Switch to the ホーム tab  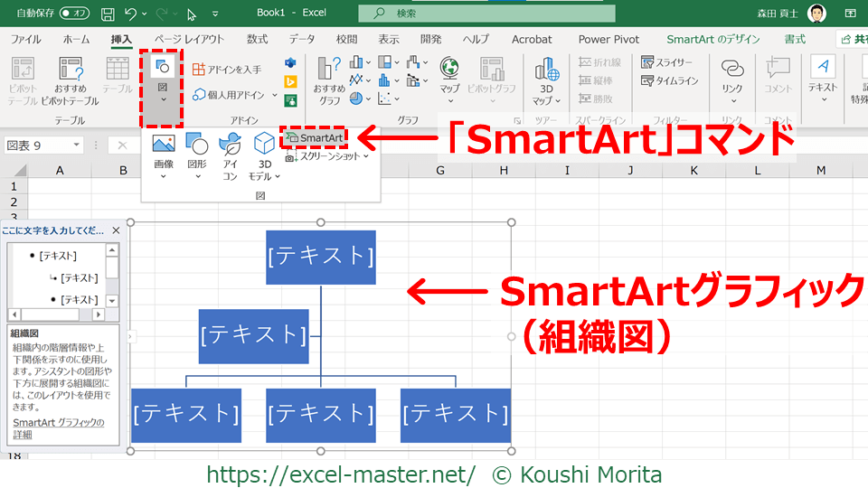[x=77, y=39]
